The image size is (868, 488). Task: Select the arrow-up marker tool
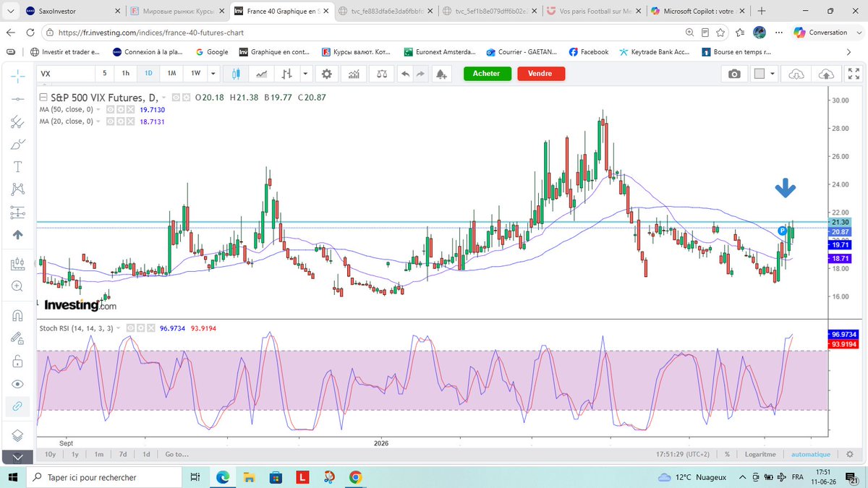coord(18,235)
